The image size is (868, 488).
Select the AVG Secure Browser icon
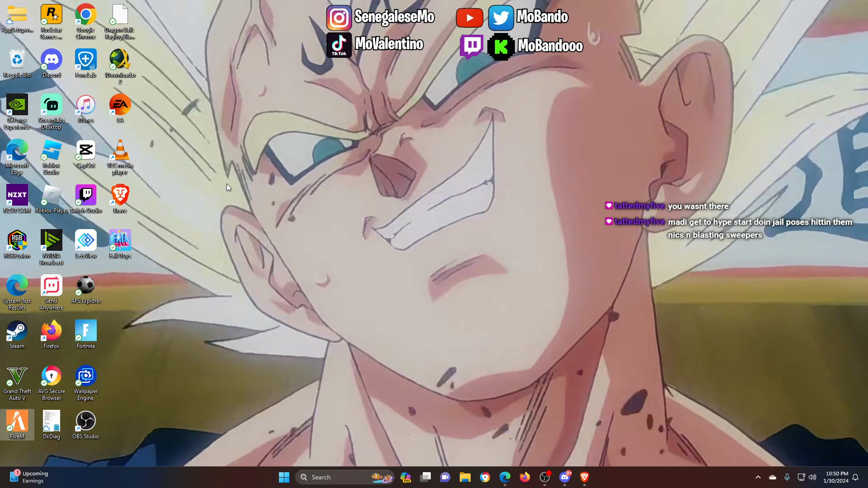[x=51, y=383]
